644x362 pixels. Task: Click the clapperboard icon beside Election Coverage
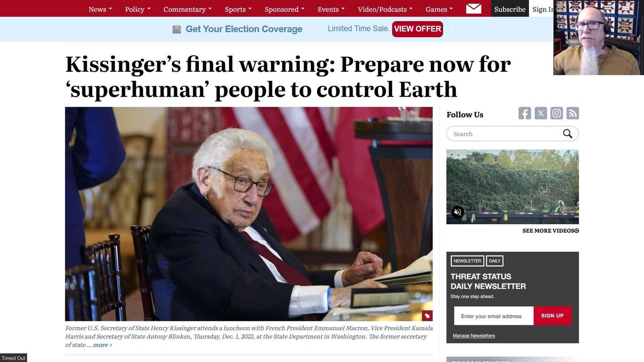[x=177, y=29]
